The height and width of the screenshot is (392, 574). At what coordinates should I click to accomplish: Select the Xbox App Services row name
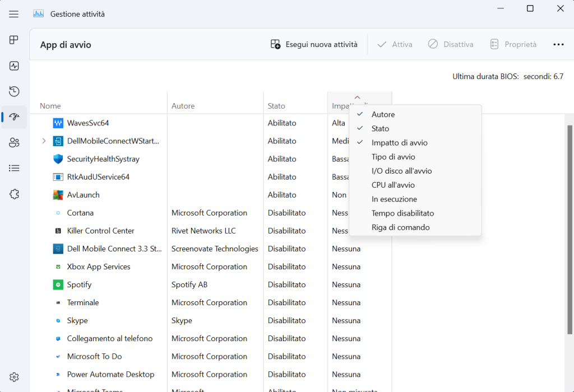(x=99, y=267)
